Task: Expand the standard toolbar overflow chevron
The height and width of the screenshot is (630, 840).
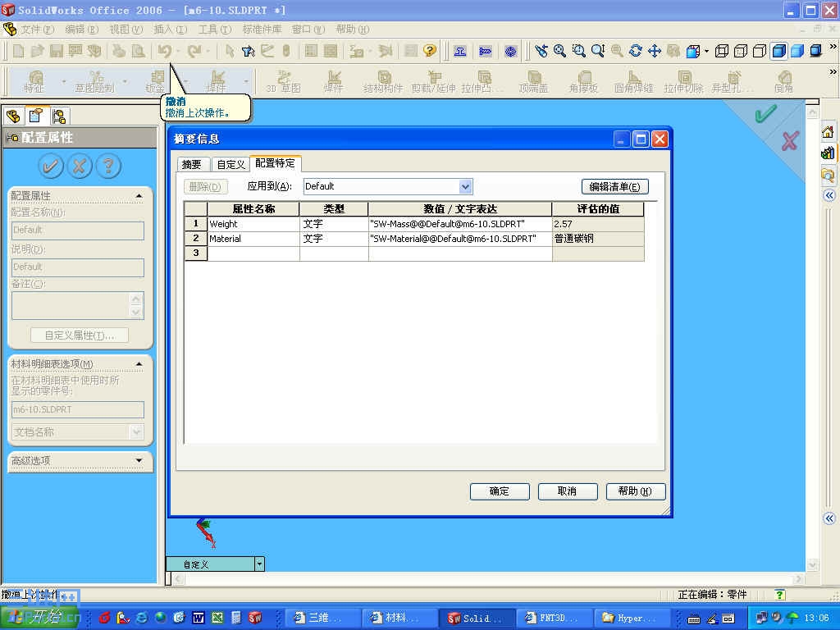Action: (833, 47)
